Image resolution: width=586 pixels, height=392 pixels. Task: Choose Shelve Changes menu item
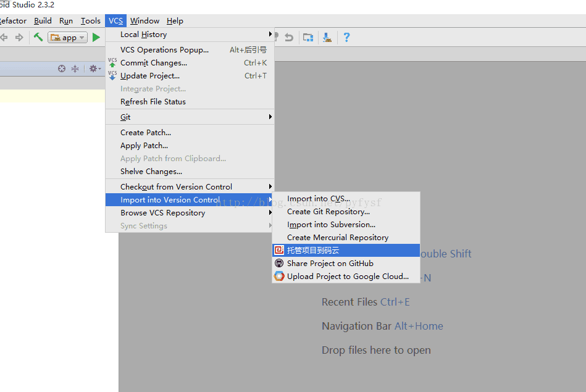(x=190, y=172)
